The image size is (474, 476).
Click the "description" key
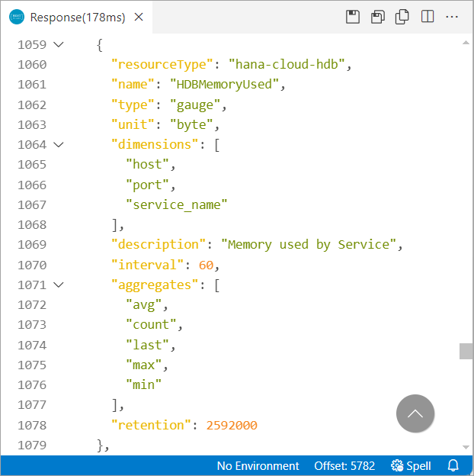tap(159, 245)
